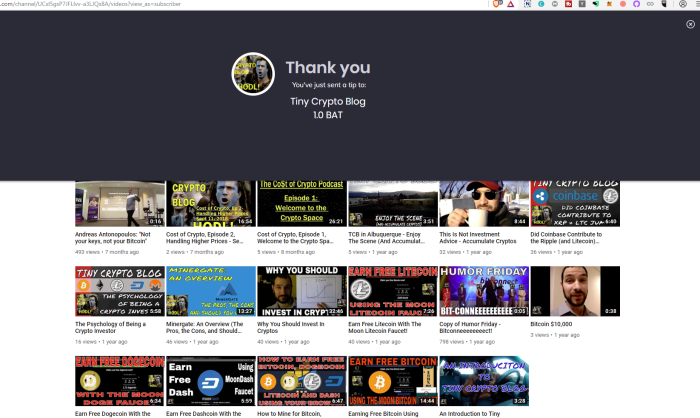The height and width of the screenshot is (418, 700).
Task: Close the tip thank-you banner
Action: 689,25
